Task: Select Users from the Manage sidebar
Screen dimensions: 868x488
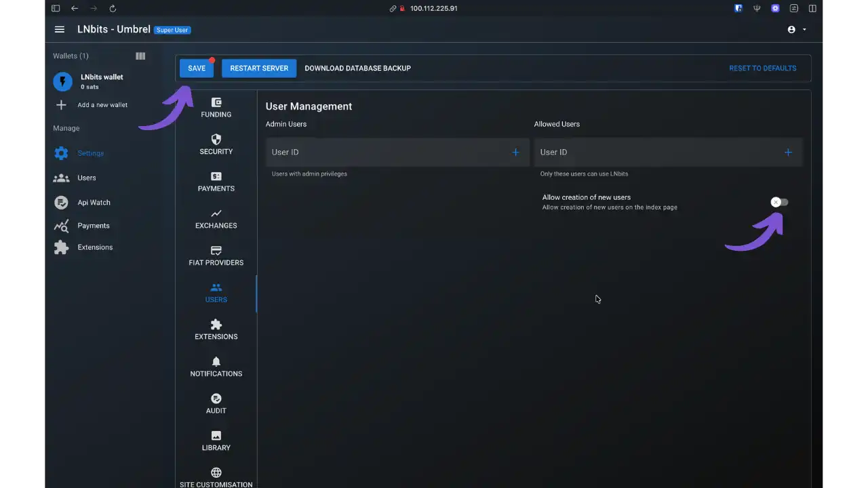Action: [86, 178]
